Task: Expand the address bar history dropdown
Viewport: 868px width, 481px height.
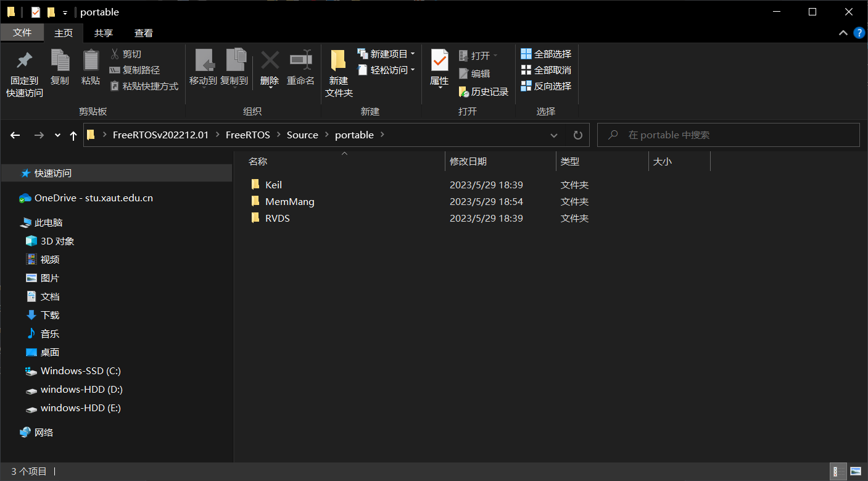Action: (x=554, y=135)
